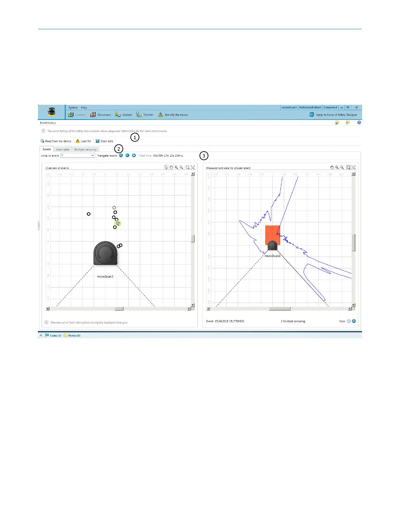The image size is (400, 532).
Task: Click the Event timestamp 05.04.2018 15:17:59:633
Action: [230, 321]
